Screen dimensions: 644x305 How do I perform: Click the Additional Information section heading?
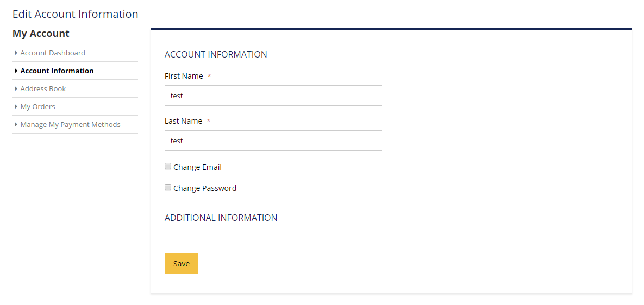click(x=221, y=218)
